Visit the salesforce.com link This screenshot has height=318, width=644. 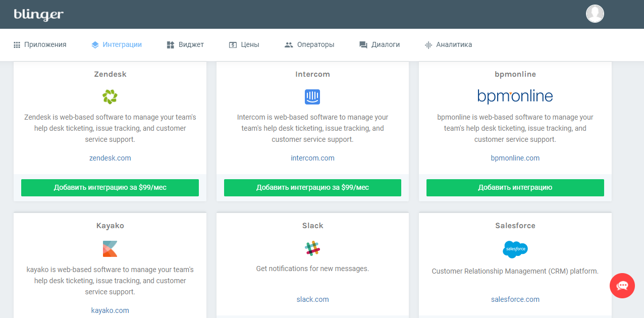point(515,299)
